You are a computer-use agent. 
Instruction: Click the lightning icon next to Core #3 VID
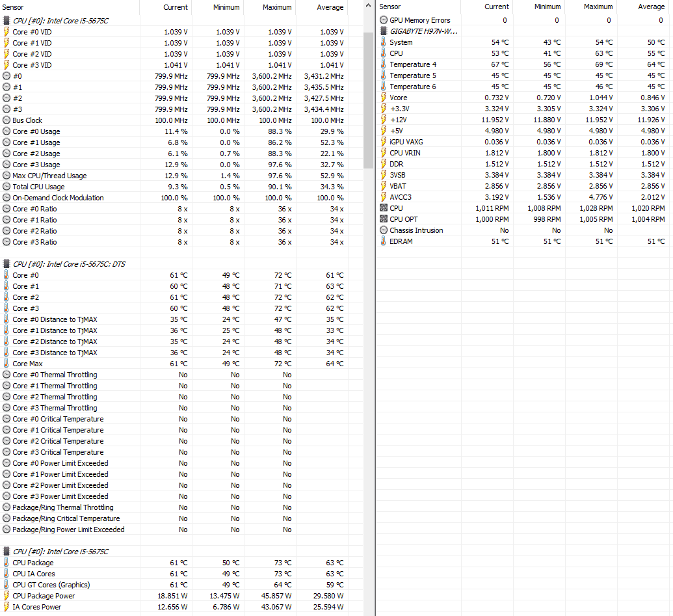7,65
